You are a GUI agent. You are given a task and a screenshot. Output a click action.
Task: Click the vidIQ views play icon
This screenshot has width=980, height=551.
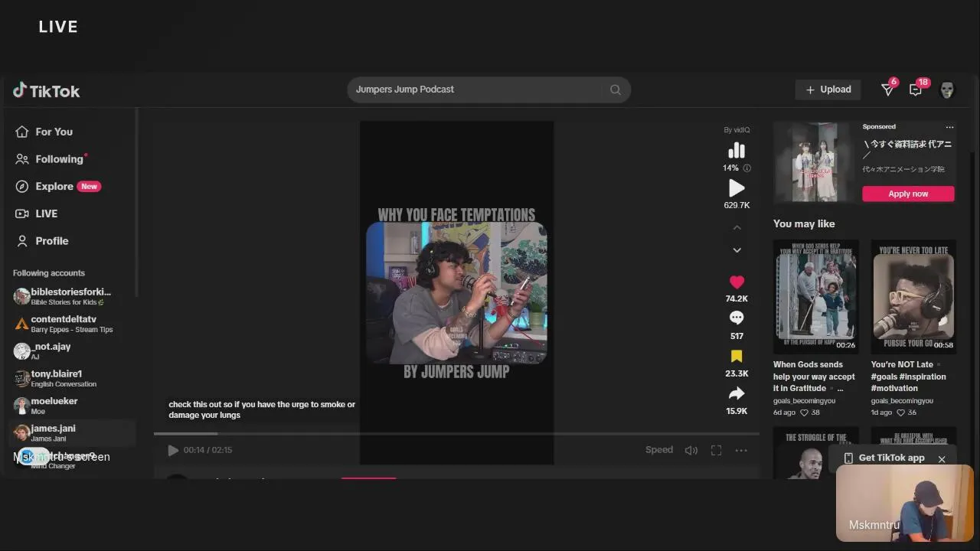pos(737,188)
